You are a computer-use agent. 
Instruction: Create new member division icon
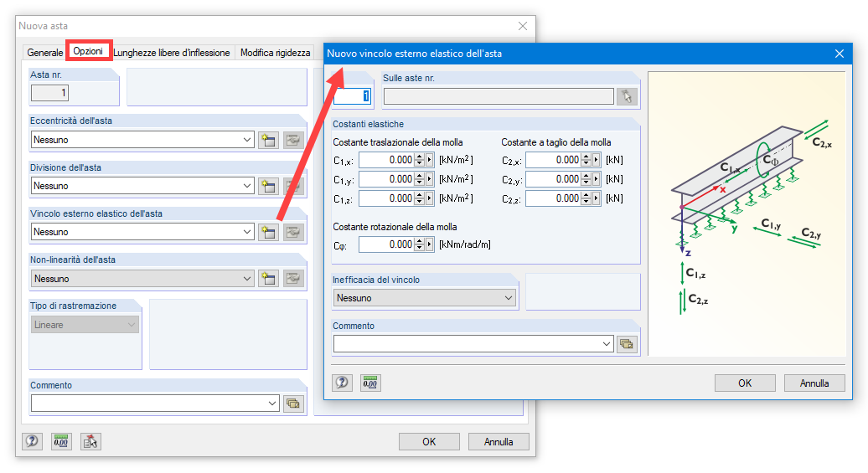(268, 186)
